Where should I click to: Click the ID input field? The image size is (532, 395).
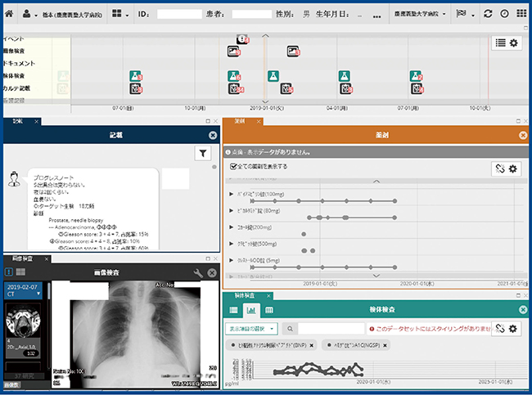pos(178,14)
